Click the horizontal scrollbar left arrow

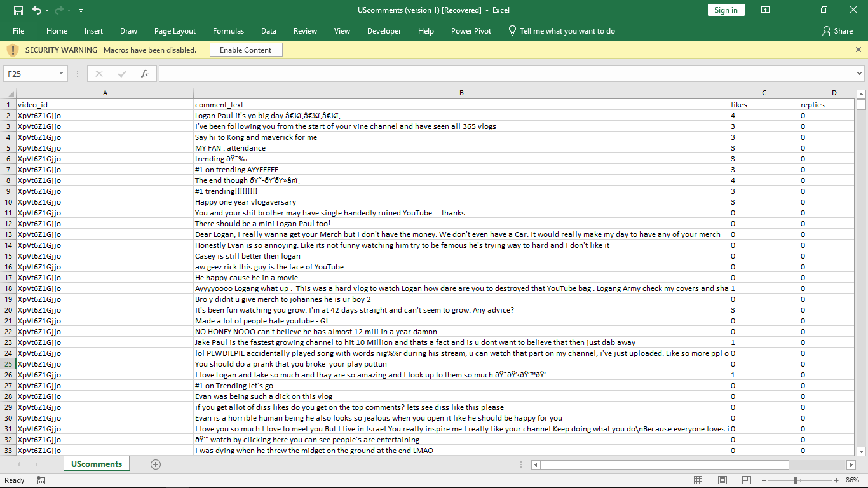tap(536, 464)
